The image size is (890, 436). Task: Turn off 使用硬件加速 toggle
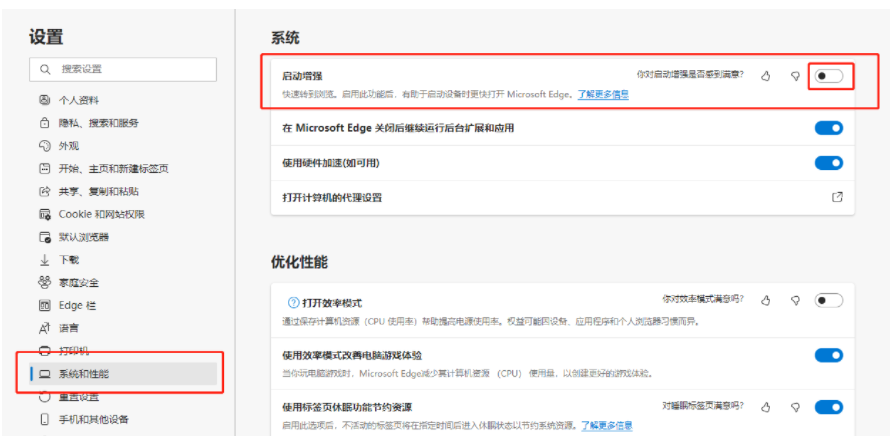tap(828, 163)
